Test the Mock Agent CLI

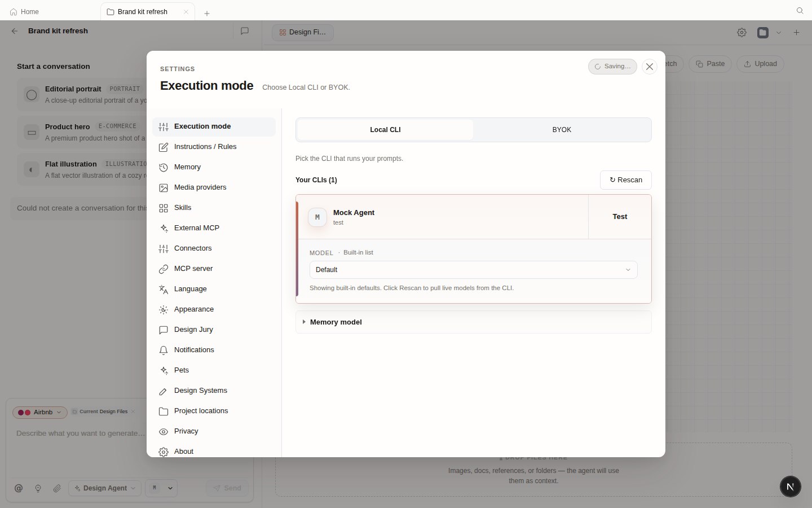[620, 217]
